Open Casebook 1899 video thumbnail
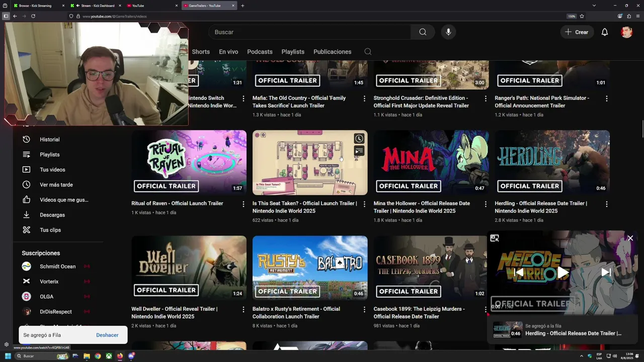This screenshot has height=362, width=644. (x=430, y=267)
